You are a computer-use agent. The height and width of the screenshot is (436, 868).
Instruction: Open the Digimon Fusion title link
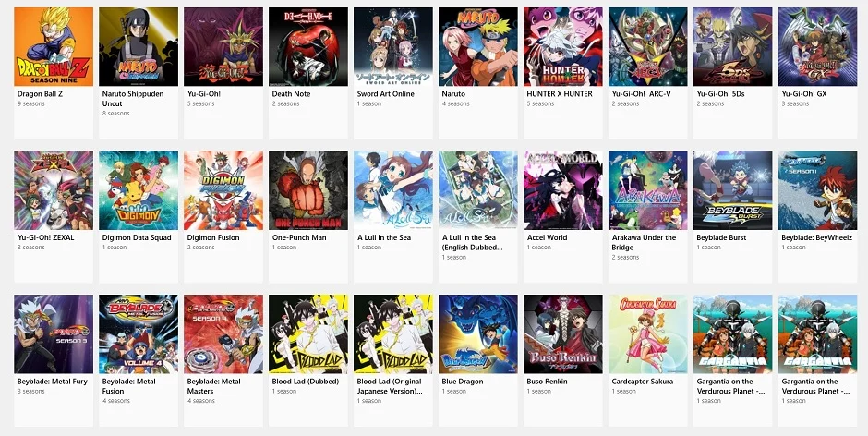(x=213, y=237)
